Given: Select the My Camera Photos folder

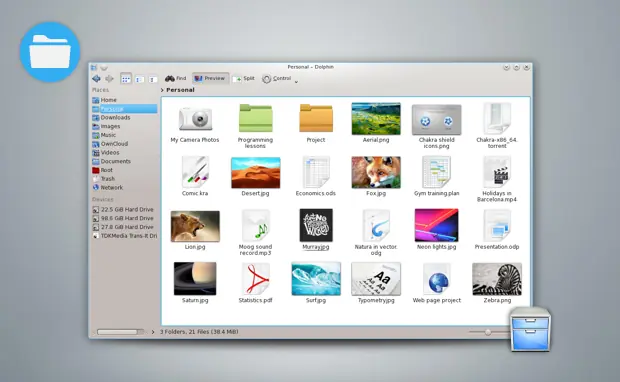Looking at the screenshot, I should (195, 123).
